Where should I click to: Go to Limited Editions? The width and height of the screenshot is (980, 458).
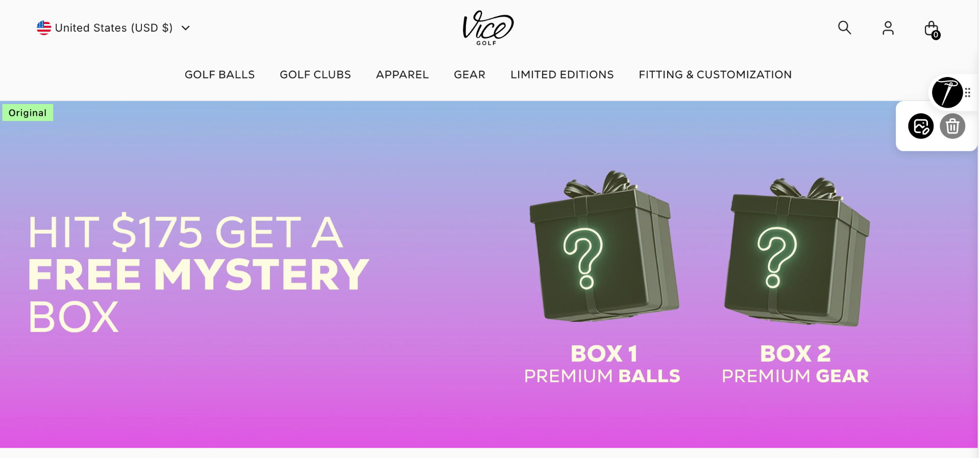[562, 74]
